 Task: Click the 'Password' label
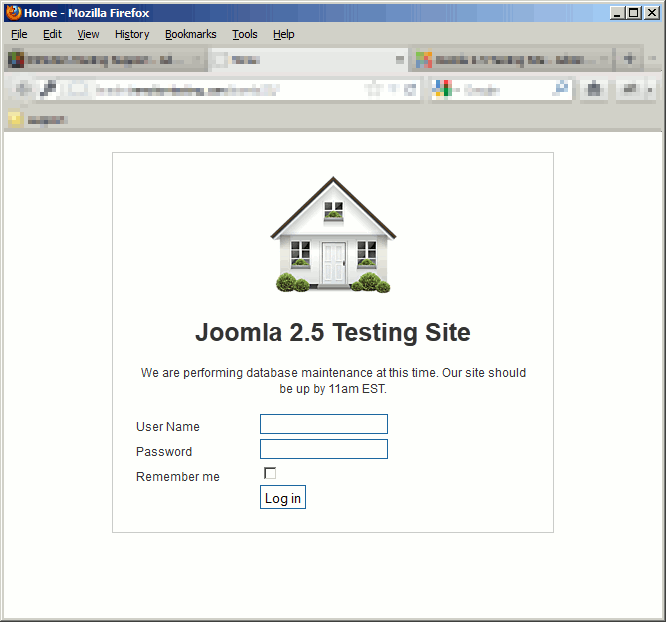point(164,452)
